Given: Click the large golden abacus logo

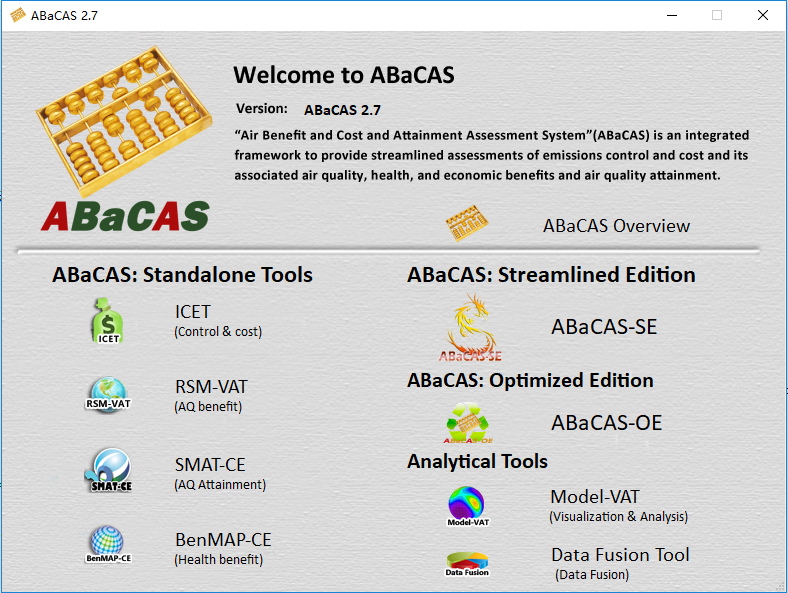Looking at the screenshot, I should pyautogui.click(x=124, y=121).
